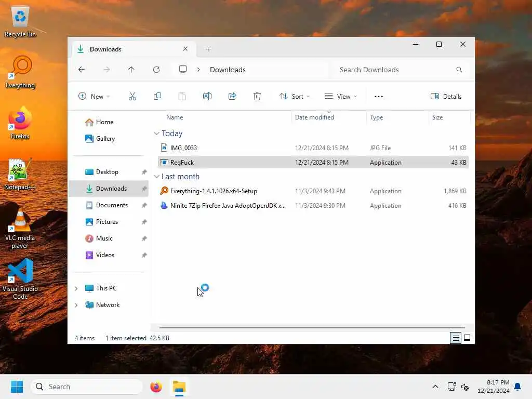Screen dimensions: 532x399
Task: Click File Explorer taskbar icon
Action: tap(179, 387)
